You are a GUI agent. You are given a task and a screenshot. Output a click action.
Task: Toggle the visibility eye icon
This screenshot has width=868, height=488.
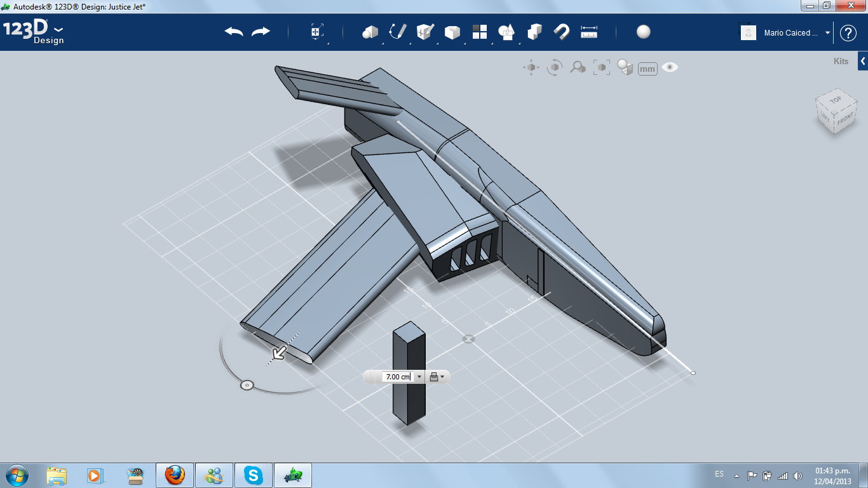click(670, 67)
